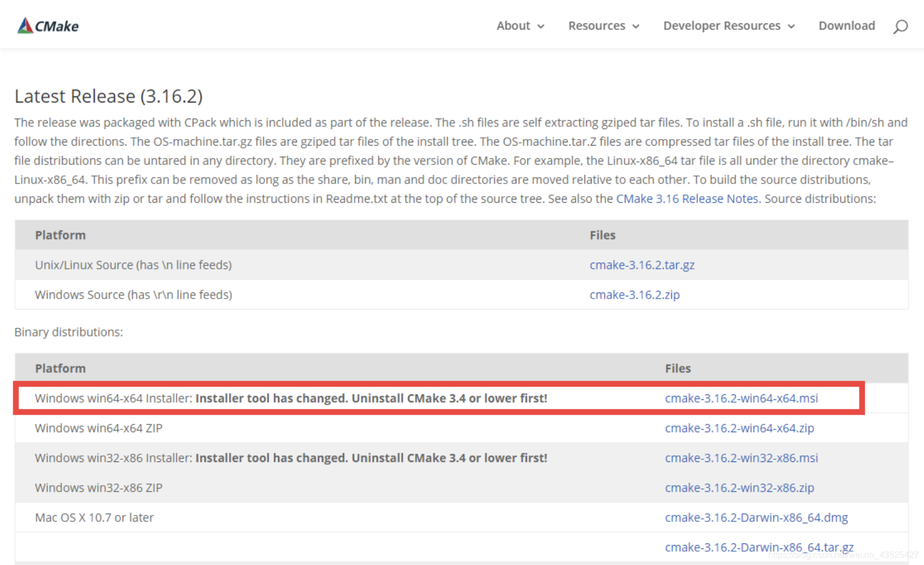Download cmake-3.16.2-win32-x86.zip
Viewport: 924px width, 565px height.
click(740, 488)
